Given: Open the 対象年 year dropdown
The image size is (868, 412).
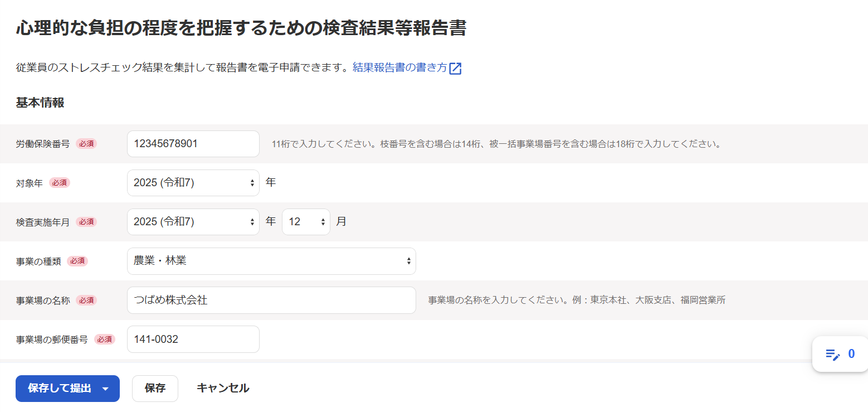Looking at the screenshot, I should 193,183.
